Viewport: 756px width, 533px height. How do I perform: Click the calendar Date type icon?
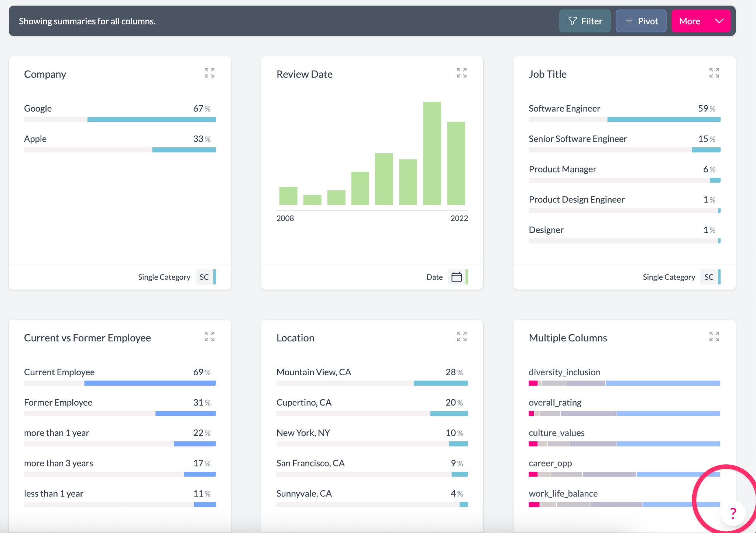coord(457,277)
